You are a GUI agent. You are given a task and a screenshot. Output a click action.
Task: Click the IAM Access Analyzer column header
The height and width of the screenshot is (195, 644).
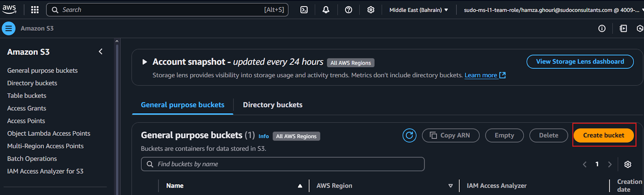tap(497, 186)
